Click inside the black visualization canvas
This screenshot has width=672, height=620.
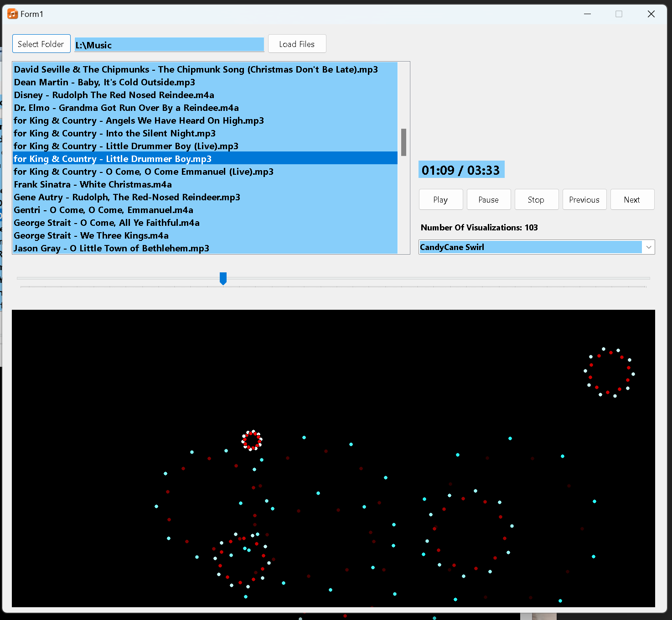click(x=333, y=458)
